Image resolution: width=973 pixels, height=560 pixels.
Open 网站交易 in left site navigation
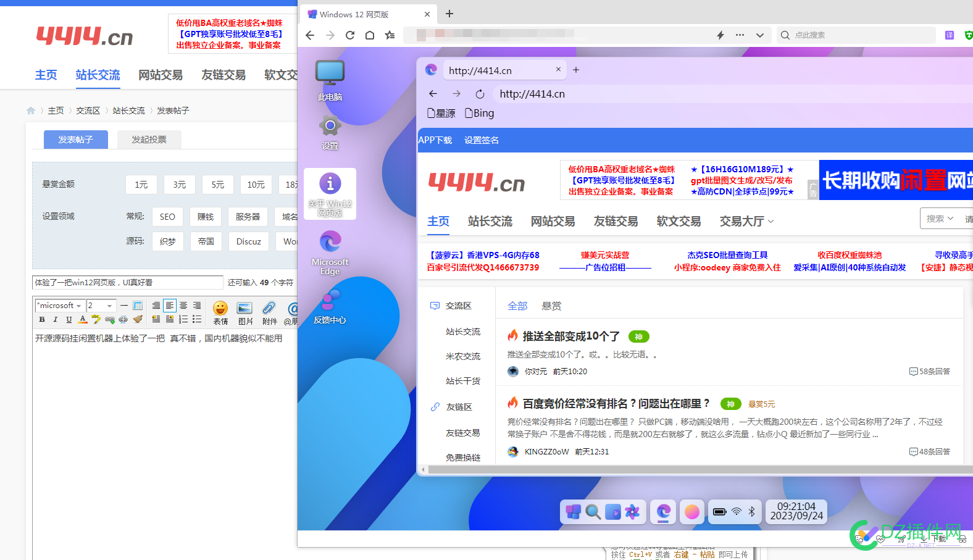coord(161,75)
